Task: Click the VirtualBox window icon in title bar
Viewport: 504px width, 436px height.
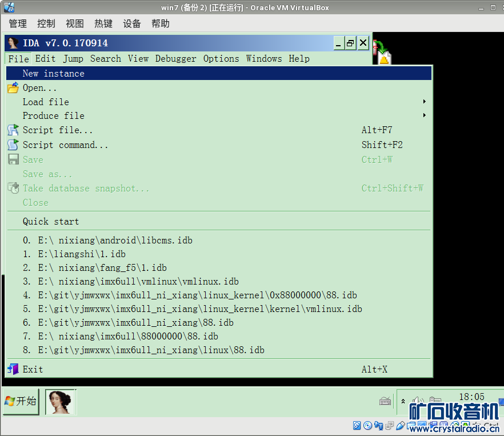Action: coord(9,7)
